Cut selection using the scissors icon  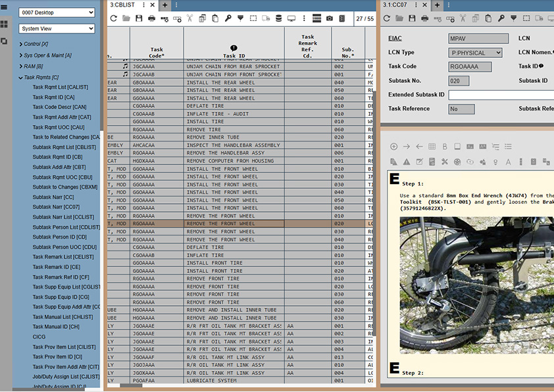189,18
